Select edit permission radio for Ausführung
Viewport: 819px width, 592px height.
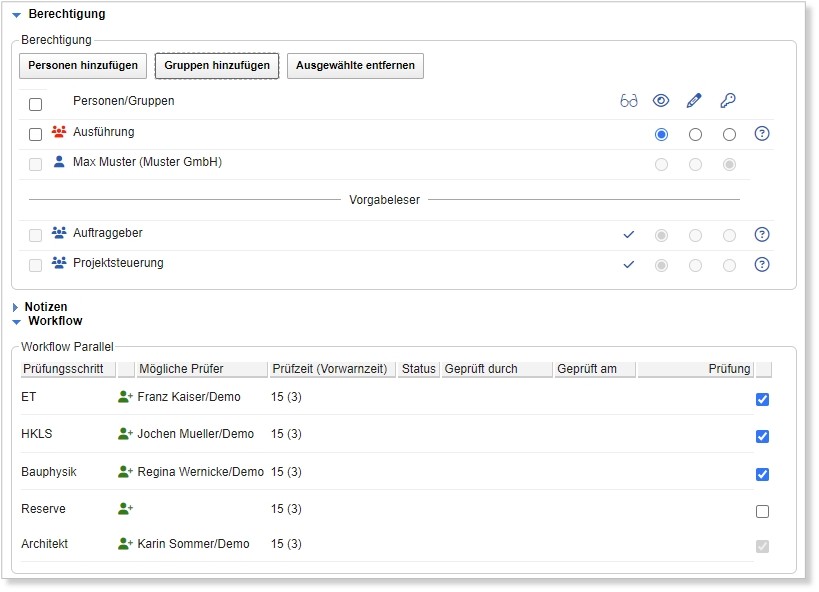click(x=695, y=134)
